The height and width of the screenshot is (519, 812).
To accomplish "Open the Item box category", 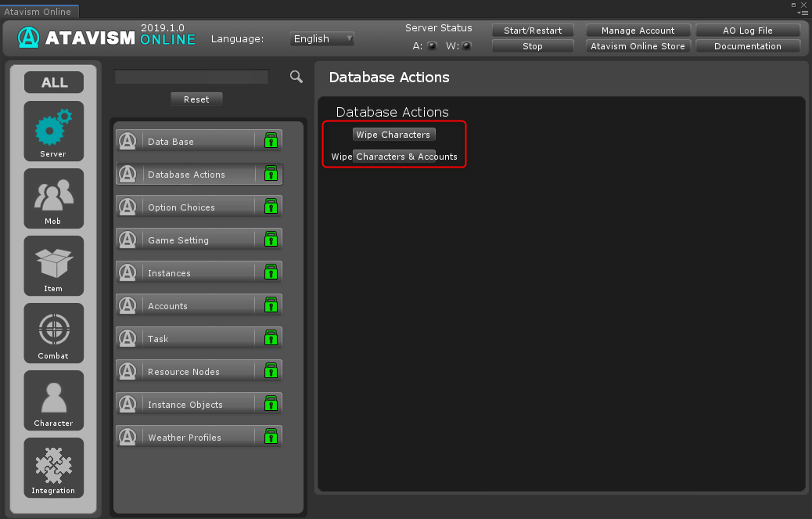I will [x=53, y=265].
